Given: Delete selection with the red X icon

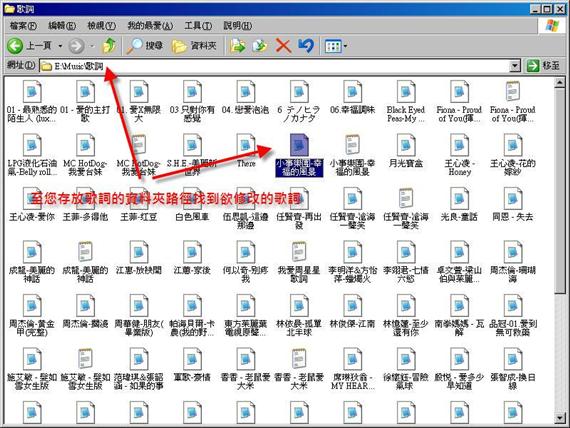Looking at the screenshot, I should pos(283,46).
